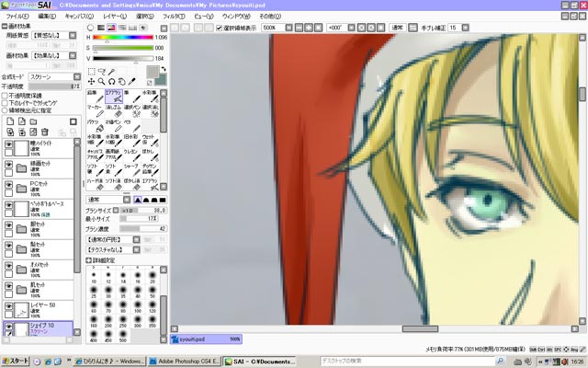Hide the レイヤー 58 layer
Screen dimensions: 588x368
(8, 306)
